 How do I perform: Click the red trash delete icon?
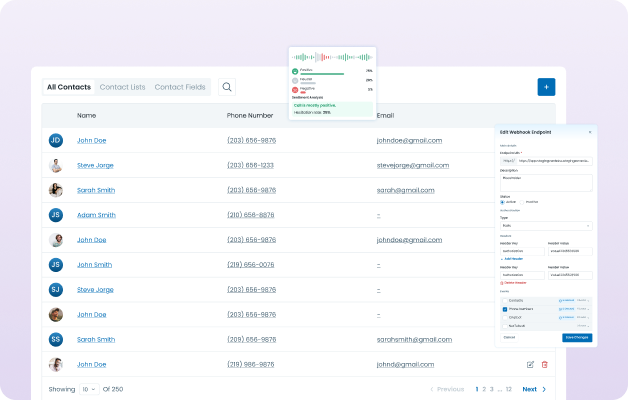coord(545,365)
